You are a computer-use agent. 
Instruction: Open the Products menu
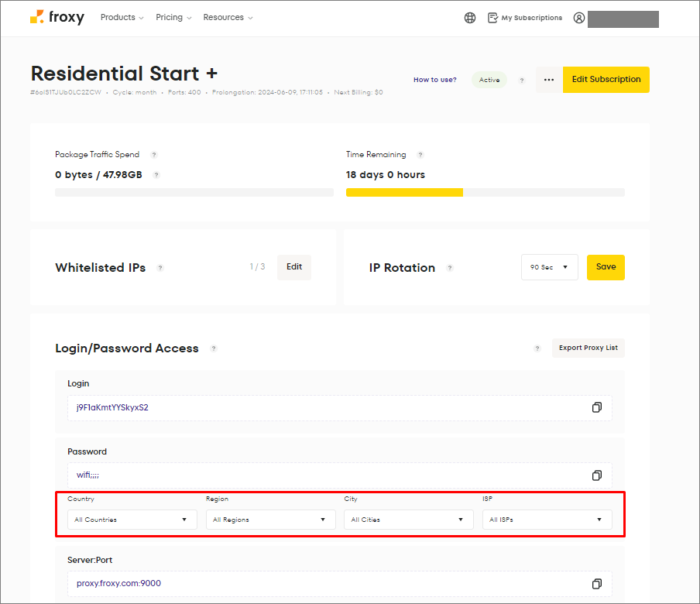[x=122, y=17]
